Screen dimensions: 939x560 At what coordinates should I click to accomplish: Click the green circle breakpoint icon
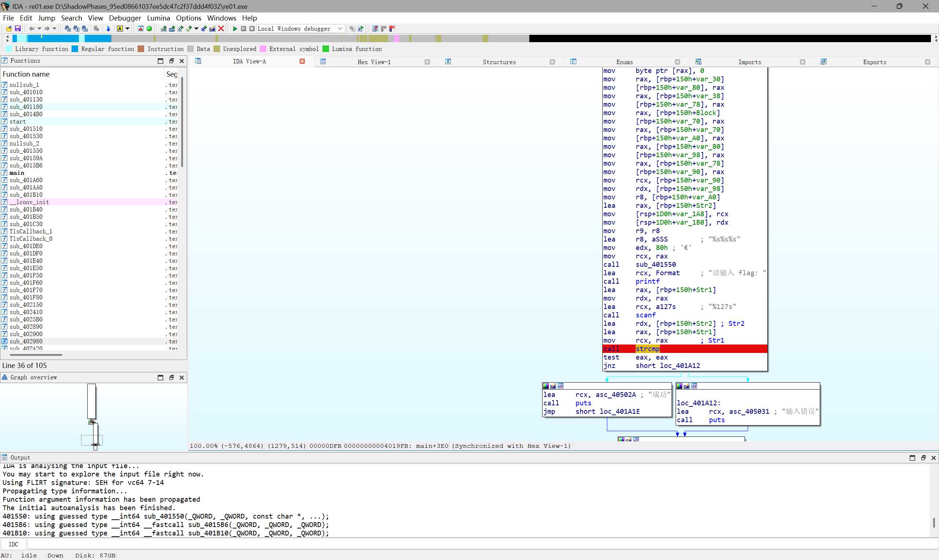click(149, 29)
